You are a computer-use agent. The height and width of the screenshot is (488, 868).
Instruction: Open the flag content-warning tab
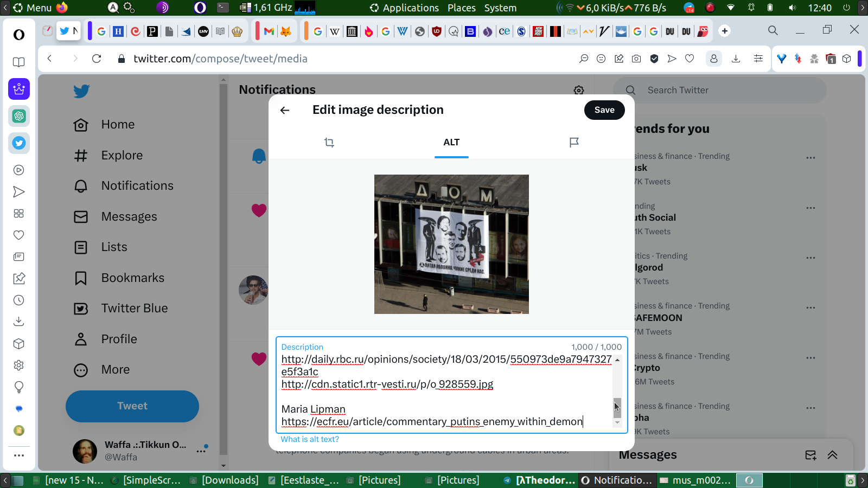click(x=574, y=143)
